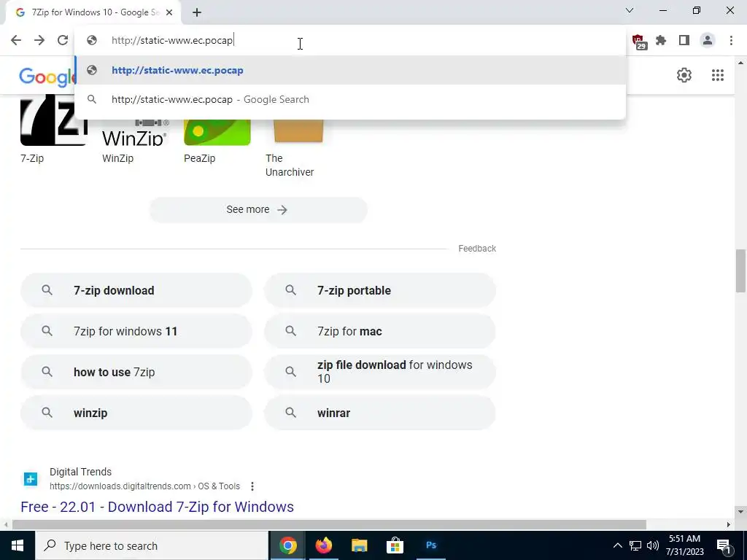
Task: Open the uBlock extension icon
Action: coord(638,42)
